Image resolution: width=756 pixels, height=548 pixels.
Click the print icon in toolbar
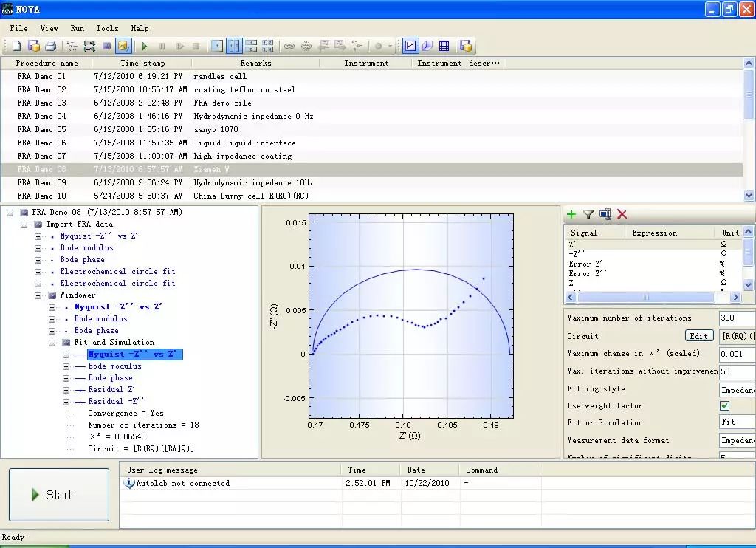[51, 46]
